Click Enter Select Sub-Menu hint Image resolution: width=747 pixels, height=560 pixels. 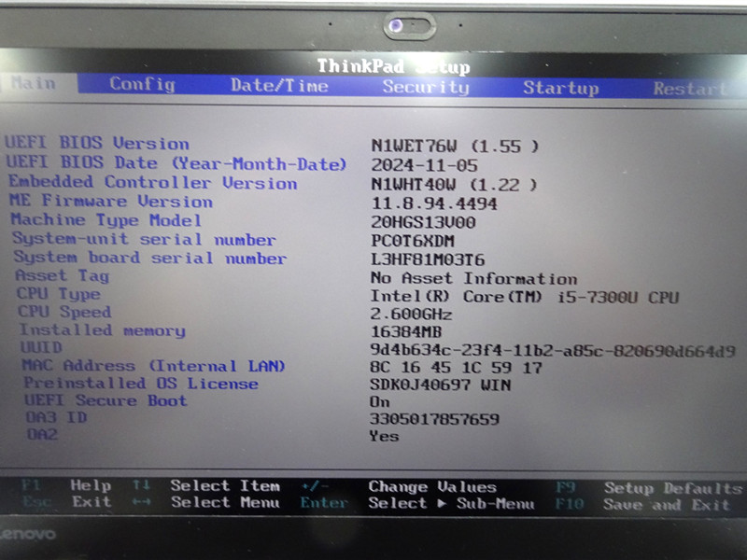tap(417, 503)
